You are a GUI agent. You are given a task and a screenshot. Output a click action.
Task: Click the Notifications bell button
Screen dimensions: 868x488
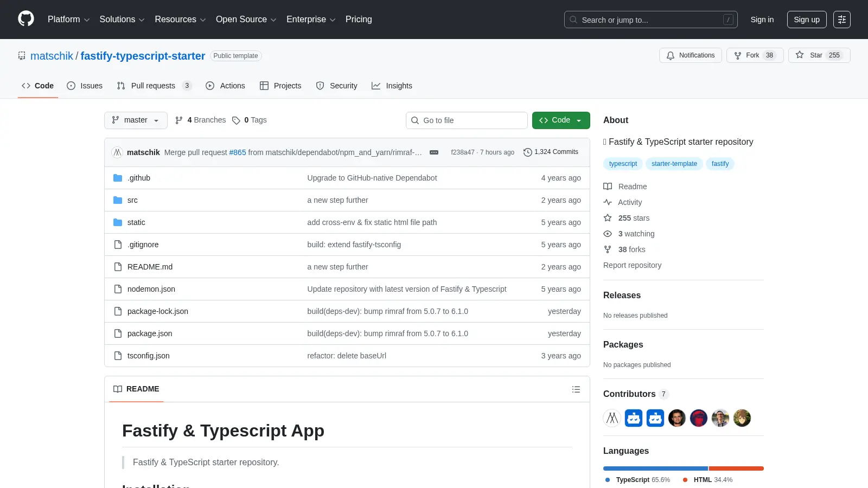pos(691,55)
